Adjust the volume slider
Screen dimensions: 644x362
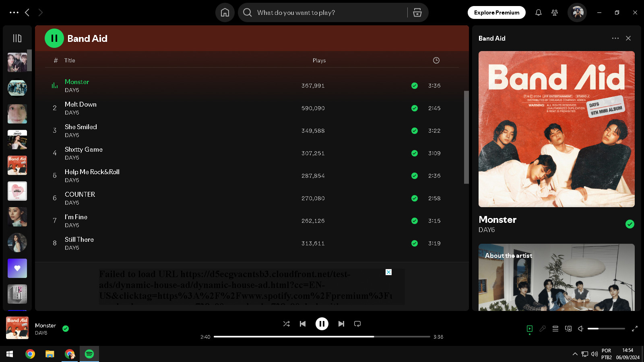coord(606,329)
